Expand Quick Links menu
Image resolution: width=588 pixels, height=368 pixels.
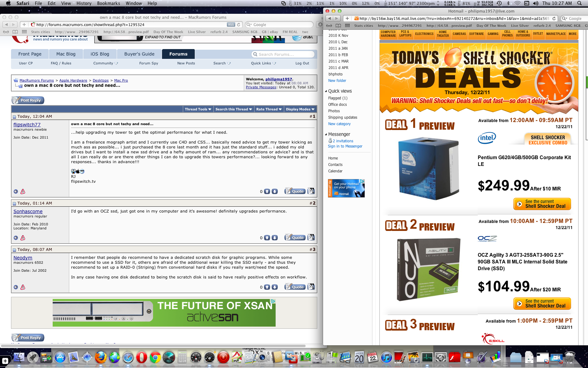coord(263,63)
